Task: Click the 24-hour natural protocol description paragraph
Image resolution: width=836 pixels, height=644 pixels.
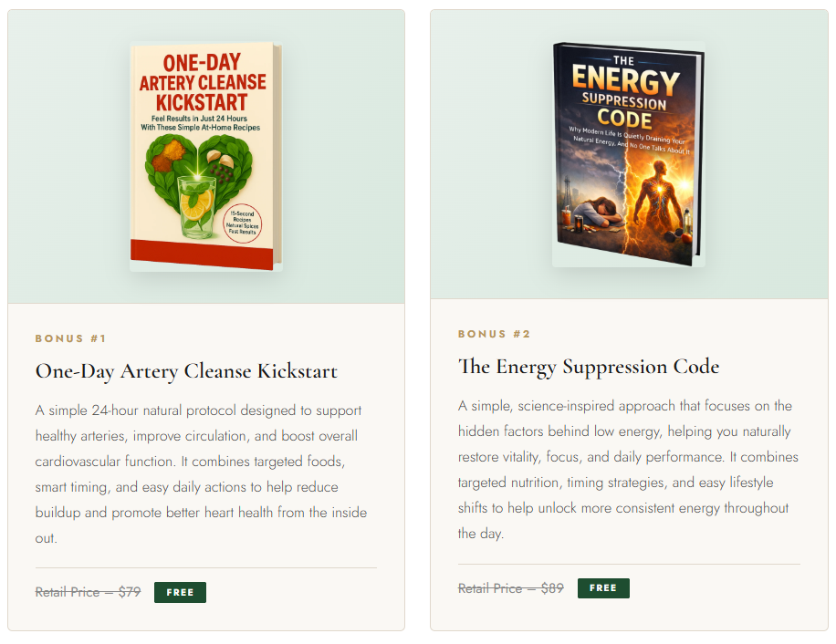Action: point(201,474)
